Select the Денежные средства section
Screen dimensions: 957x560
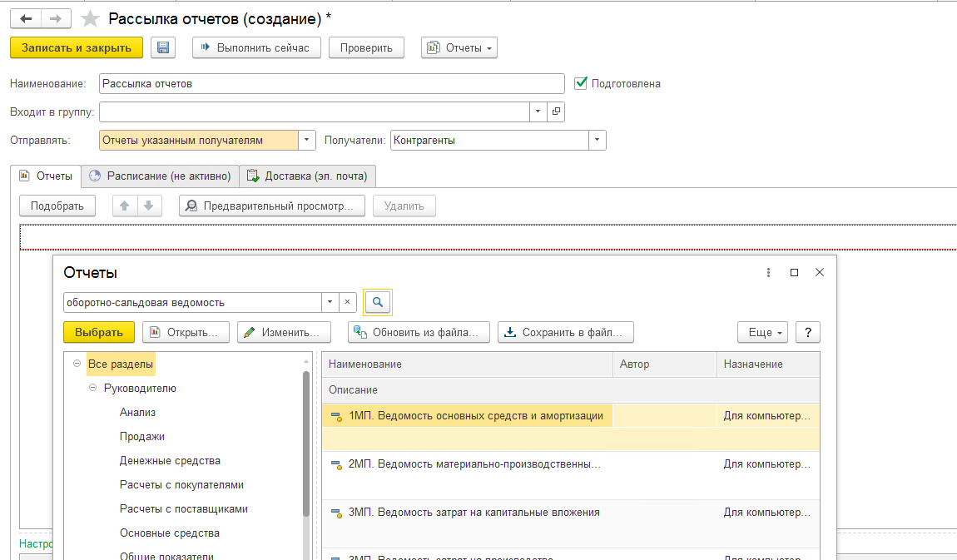click(x=170, y=461)
